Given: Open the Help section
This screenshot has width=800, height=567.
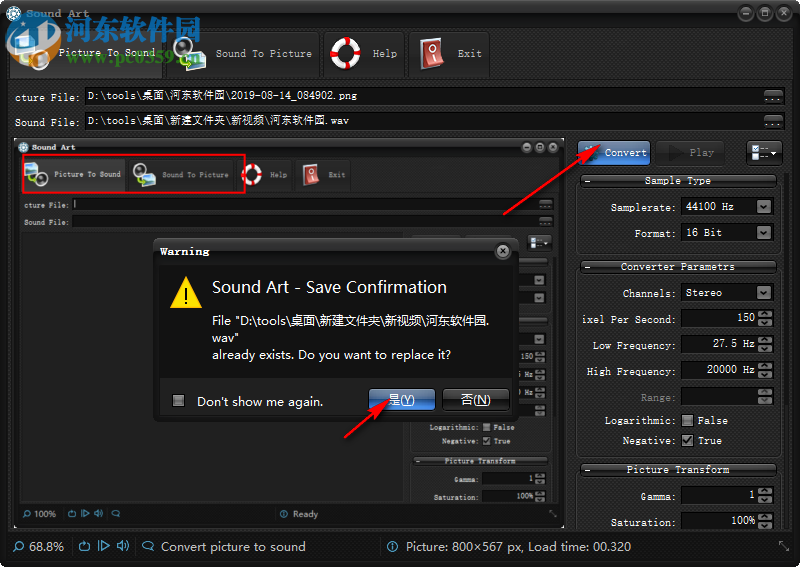Looking at the screenshot, I should click(364, 54).
